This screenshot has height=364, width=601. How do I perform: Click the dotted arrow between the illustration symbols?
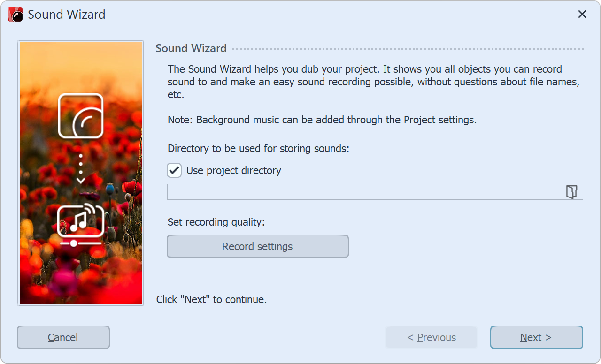[80, 167]
